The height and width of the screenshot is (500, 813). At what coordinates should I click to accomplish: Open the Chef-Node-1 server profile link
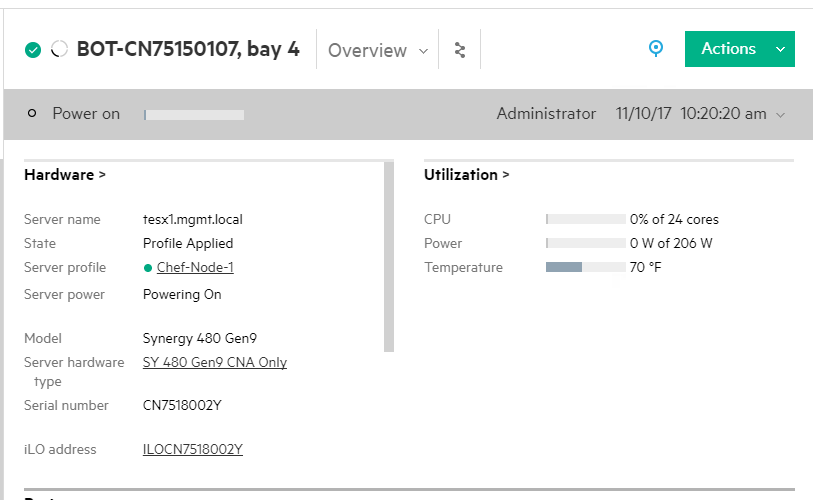pyautogui.click(x=195, y=268)
